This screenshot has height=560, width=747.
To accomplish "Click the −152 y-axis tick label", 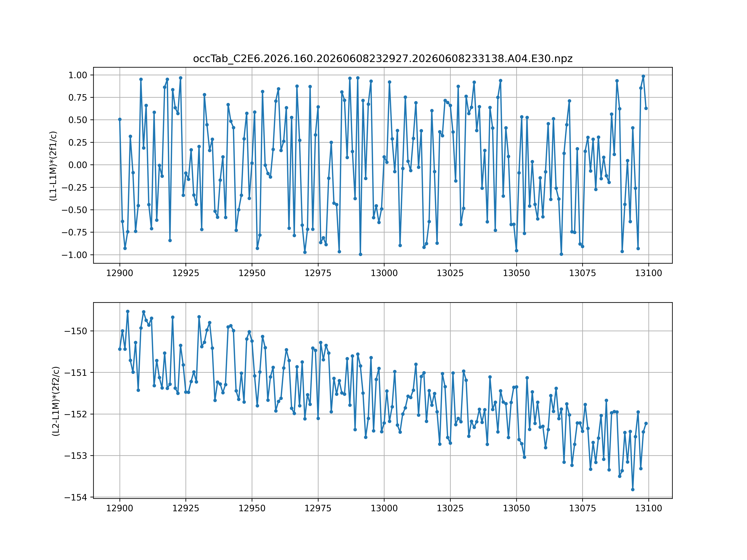I will click(76, 414).
